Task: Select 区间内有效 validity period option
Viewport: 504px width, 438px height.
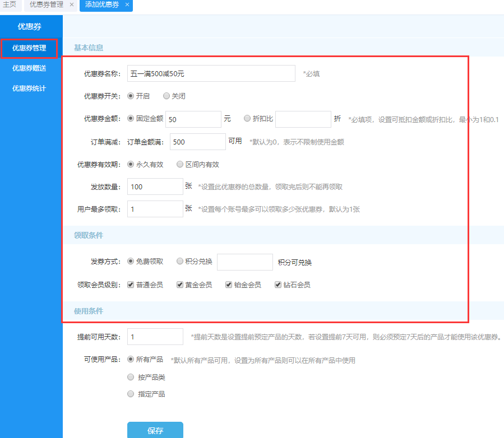Action: click(x=180, y=164)
